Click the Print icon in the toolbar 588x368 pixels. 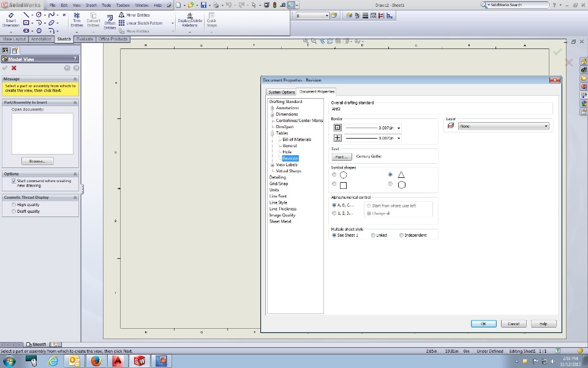click(x=216, y=6)
